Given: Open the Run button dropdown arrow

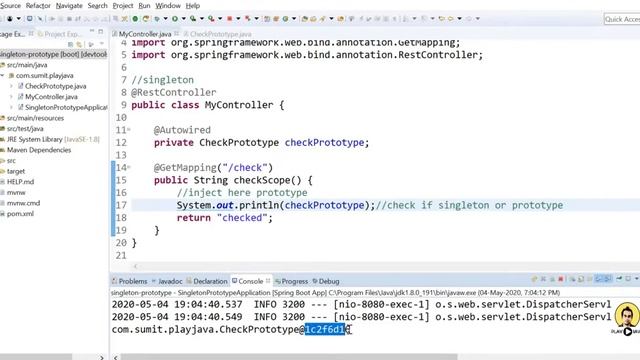Looking at the screenshot, I should [183, 19].
